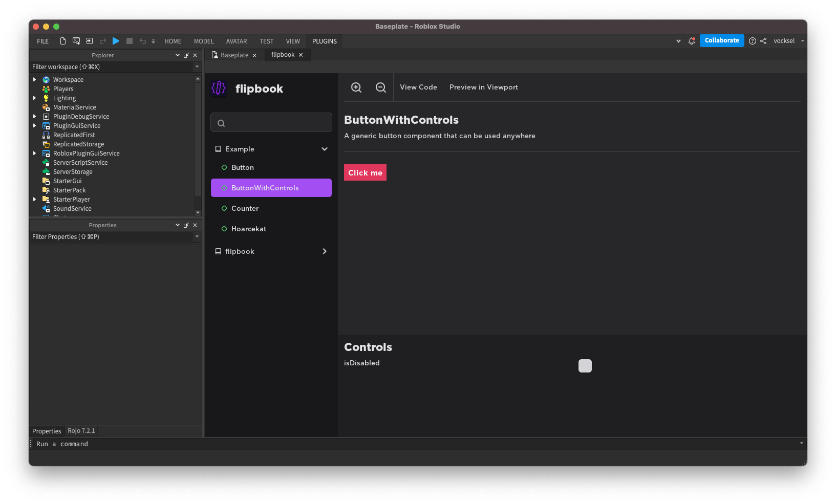Select the Hoarcekat story in flipbook
Image resolution: width=836 pixels, height=504 pixels.
point(249,229)
